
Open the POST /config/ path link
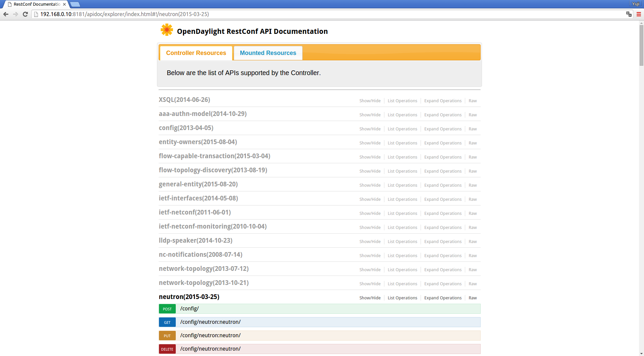(x=190, y=309)
